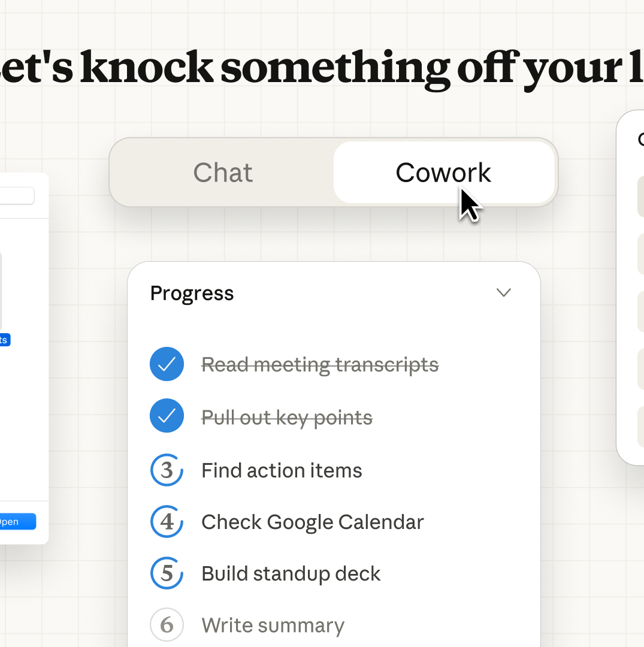Collapse the Progress panel chevron

[x=503, y=292]
